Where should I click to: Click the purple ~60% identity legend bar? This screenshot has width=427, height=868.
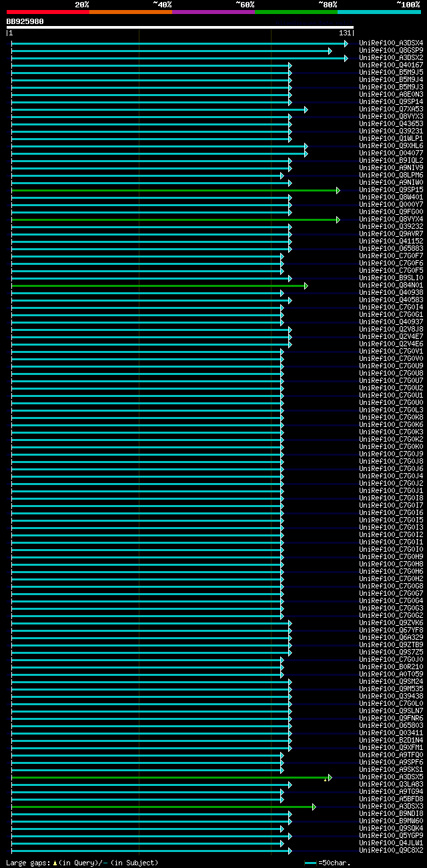[x=213, y=12]
